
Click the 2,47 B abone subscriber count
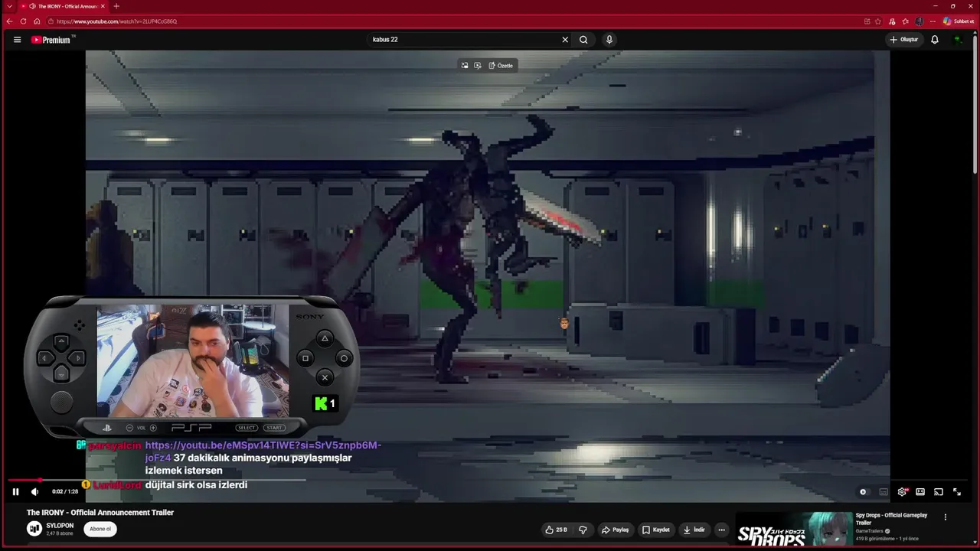click(x=59, y=533)
